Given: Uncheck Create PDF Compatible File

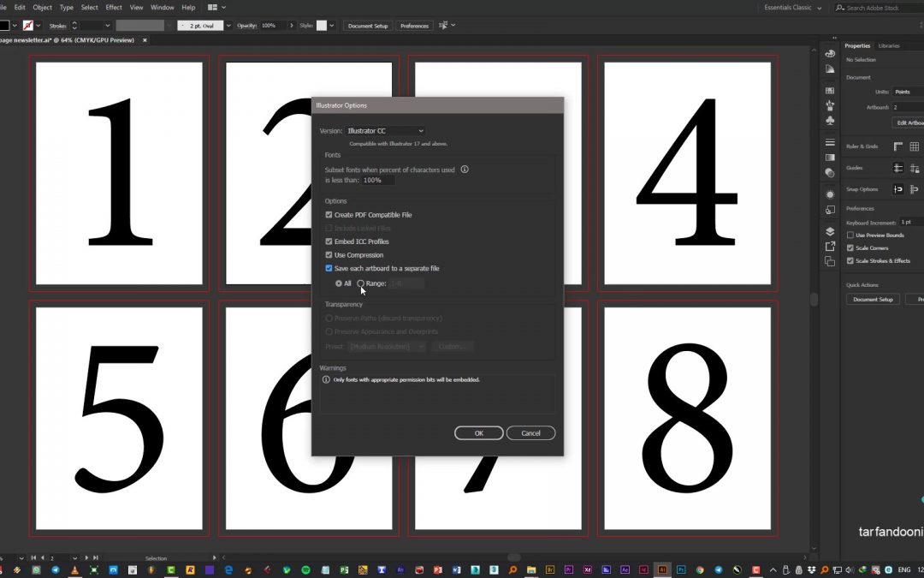Looking at the screenshot, I should 329,215.
